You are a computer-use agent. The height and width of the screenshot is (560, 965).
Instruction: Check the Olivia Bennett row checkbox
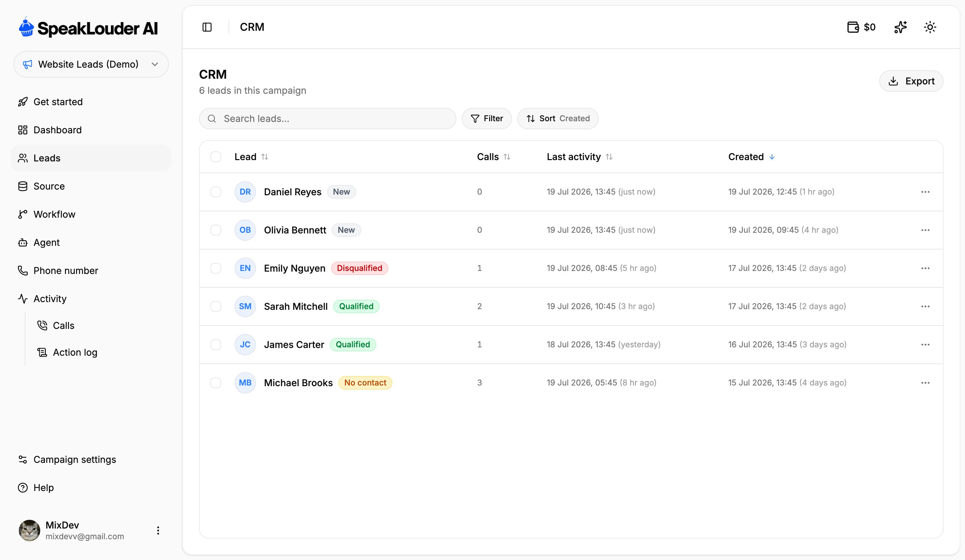point(215,230)
